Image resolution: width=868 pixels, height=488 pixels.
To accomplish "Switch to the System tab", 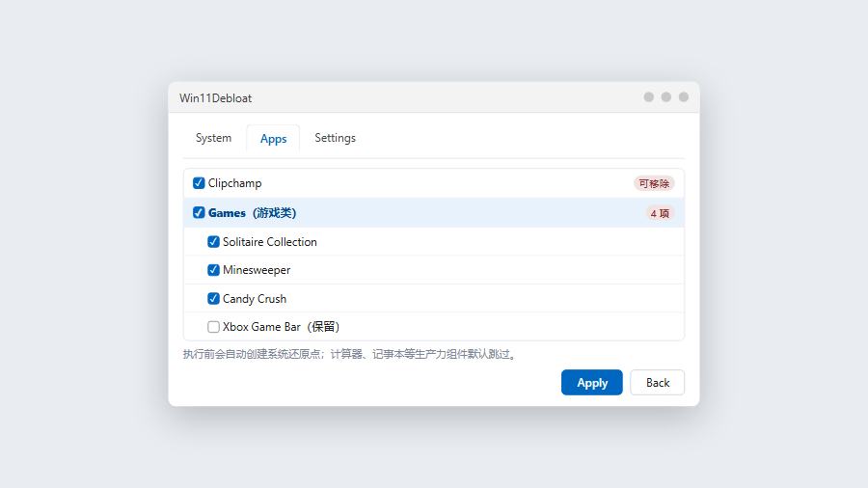I will pos(213,138).
